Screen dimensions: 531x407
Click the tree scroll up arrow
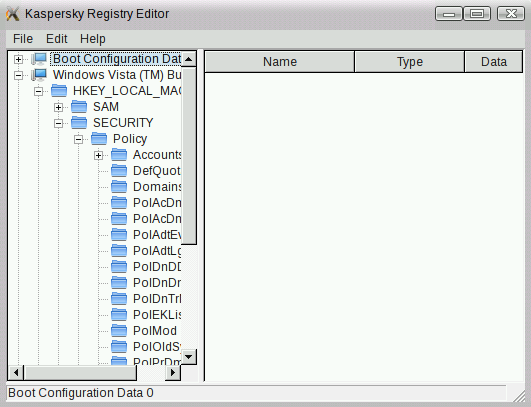coord(189,59)
